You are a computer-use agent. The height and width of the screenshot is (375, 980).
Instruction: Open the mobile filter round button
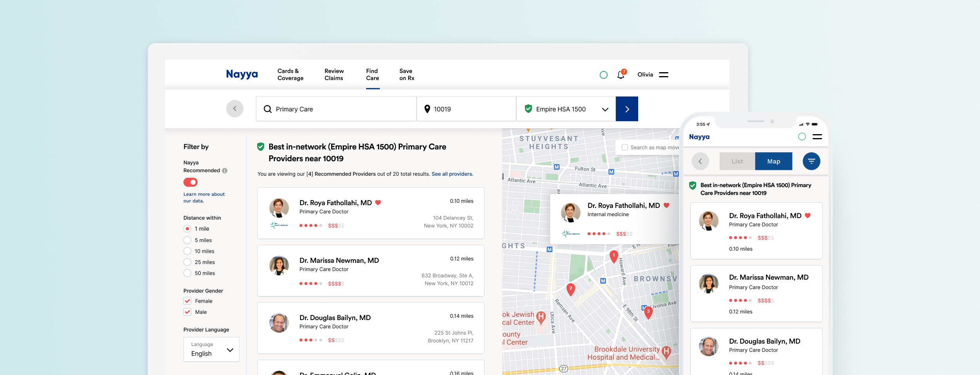click(x=811, y=161)
